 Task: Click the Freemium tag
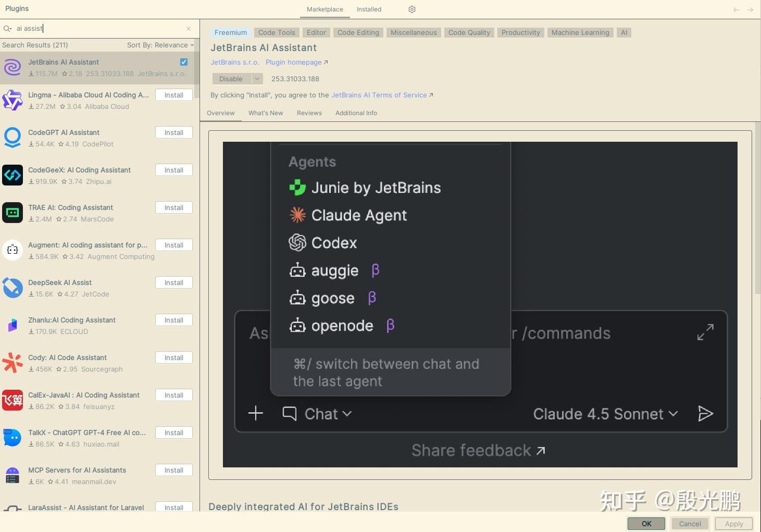coord(231,32)
